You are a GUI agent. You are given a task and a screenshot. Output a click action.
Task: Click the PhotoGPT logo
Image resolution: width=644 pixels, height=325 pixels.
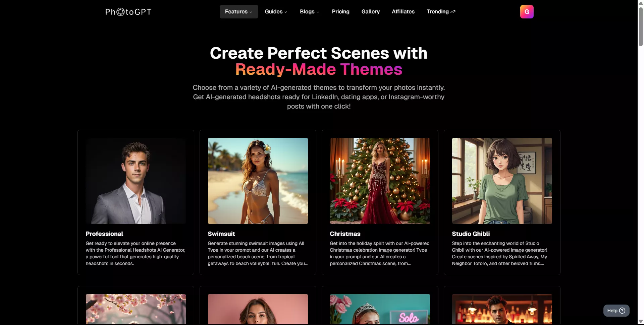pos(128,12)
